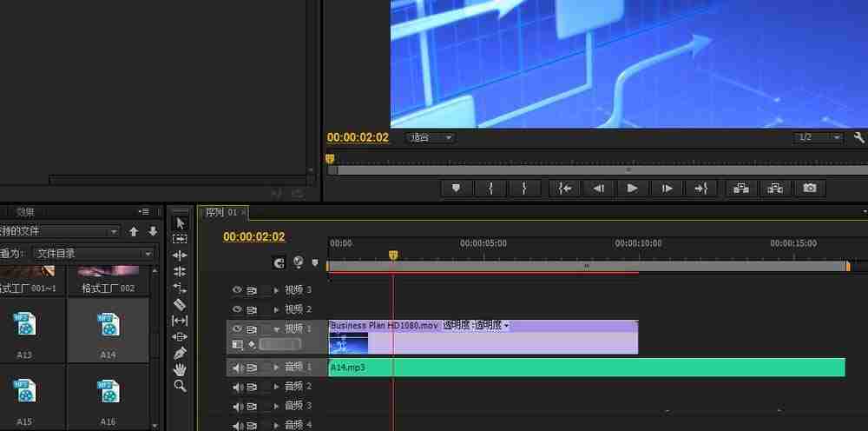Hide the 视频 3 track with its eye
This screenshot has height=431, width=868.
point(238,289)
